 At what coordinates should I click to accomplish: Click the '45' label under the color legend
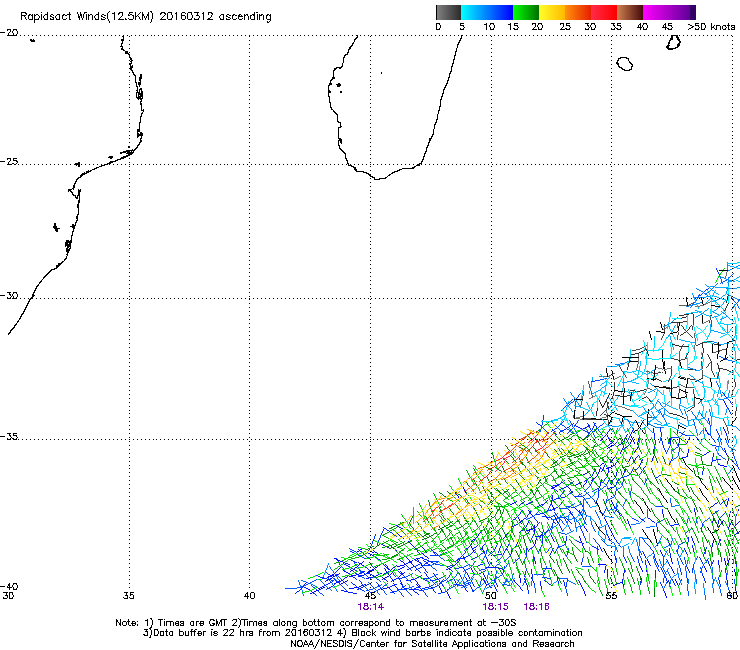667,27
